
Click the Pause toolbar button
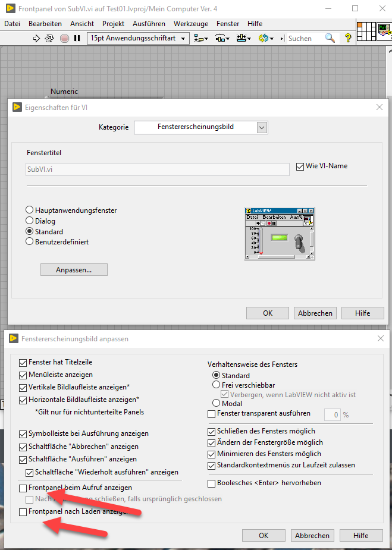pos(77,38)
